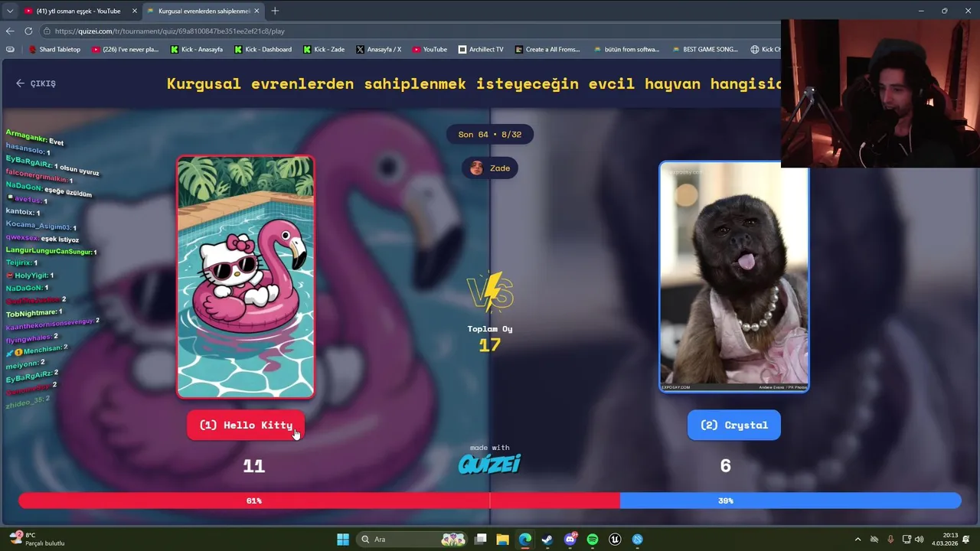980x551 pixels.
Task: Click chat message by LangurLungurCanSungur
Action: 51,251
